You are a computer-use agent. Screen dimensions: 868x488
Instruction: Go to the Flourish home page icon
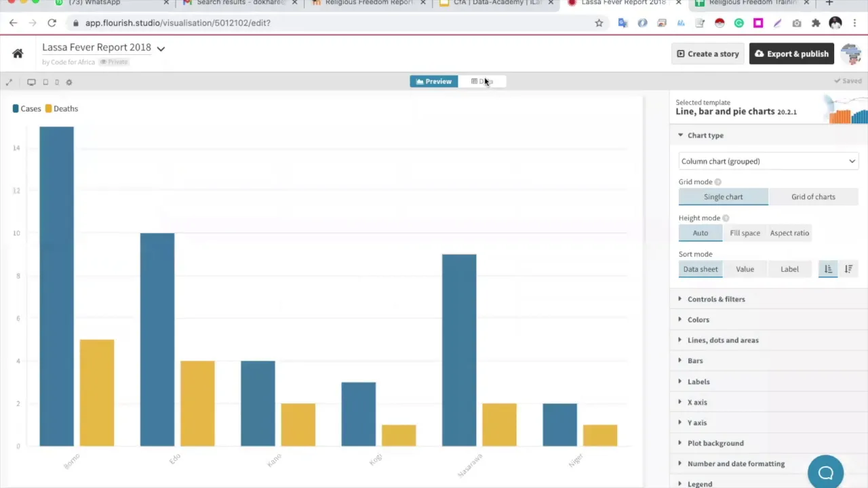point(18,54)
